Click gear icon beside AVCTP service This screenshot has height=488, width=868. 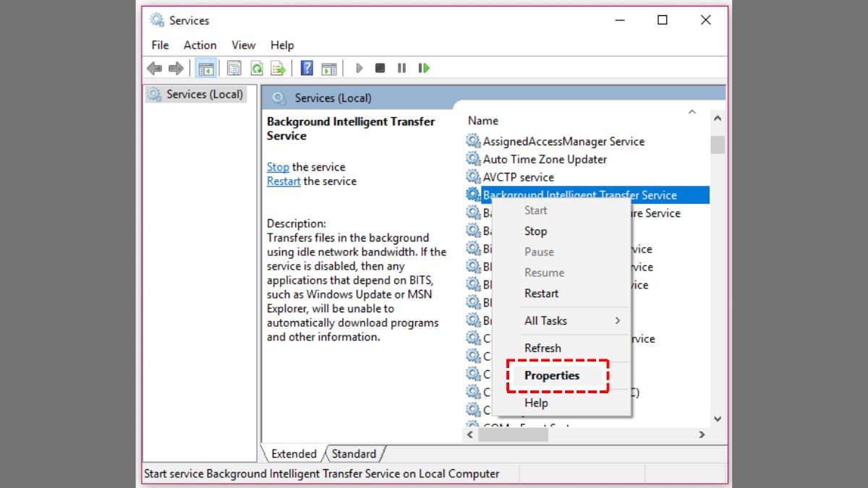click(473, 177)
